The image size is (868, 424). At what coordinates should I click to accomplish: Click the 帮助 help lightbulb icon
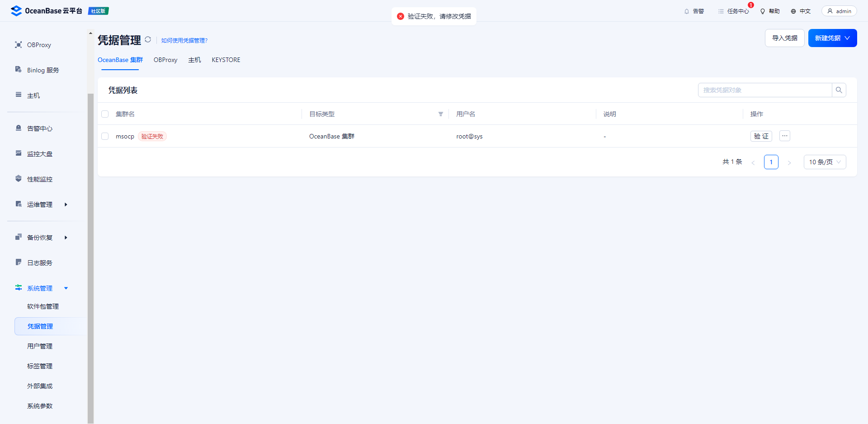pos(763,11)
